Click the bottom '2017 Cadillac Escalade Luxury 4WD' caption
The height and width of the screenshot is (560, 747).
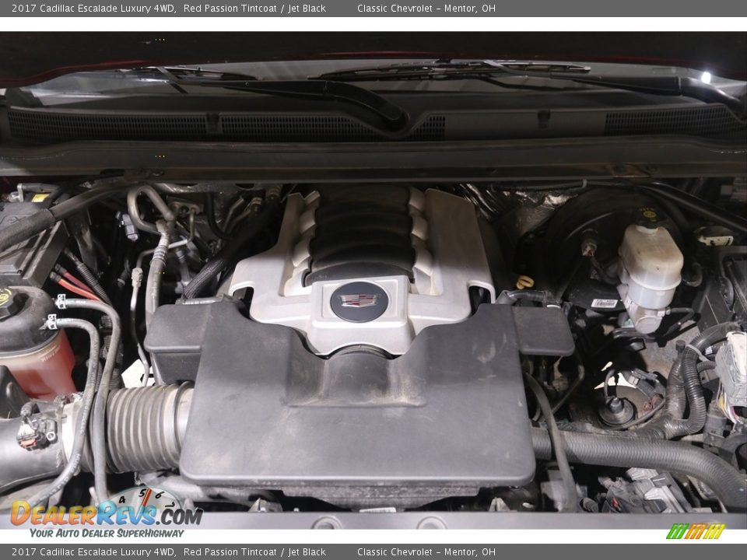click(x=93, y=552)
